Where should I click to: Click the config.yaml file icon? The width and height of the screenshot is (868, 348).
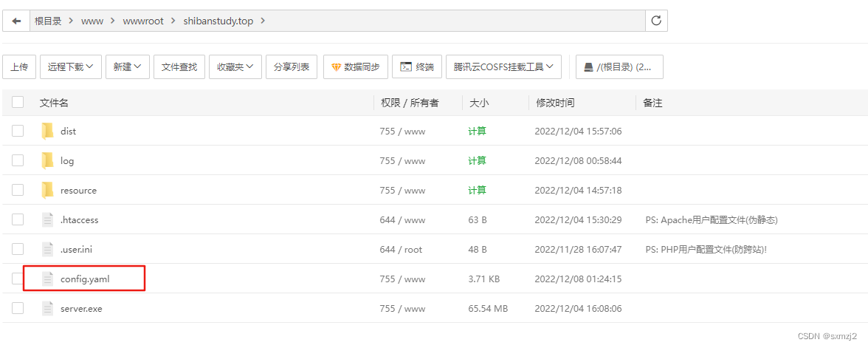[x=47, y=279]
